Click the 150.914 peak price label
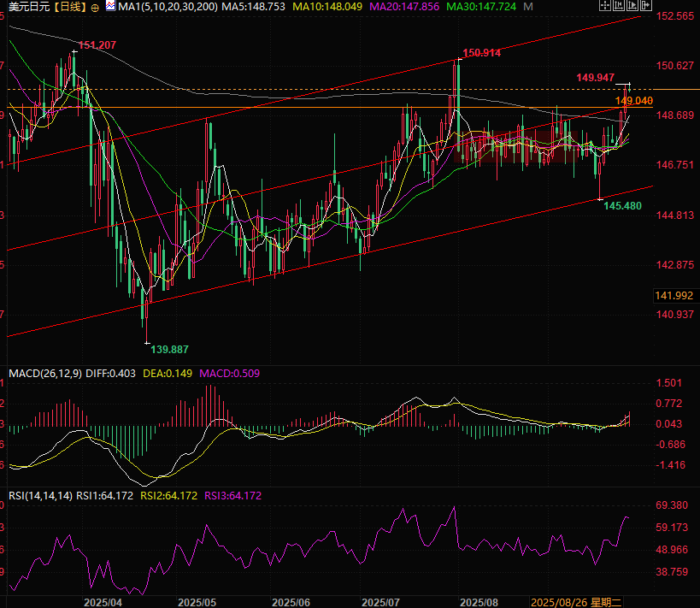This screenshot has width=700, height=608. (x=482, y=53)
